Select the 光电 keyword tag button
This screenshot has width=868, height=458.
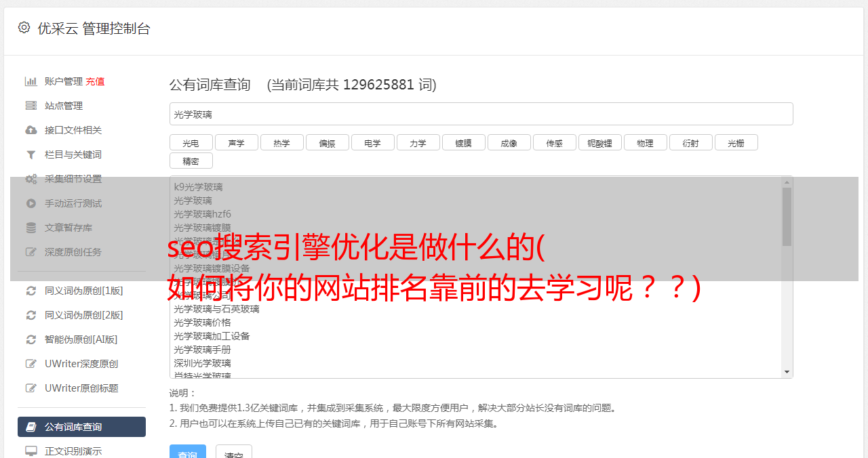(x=191, y=142)
